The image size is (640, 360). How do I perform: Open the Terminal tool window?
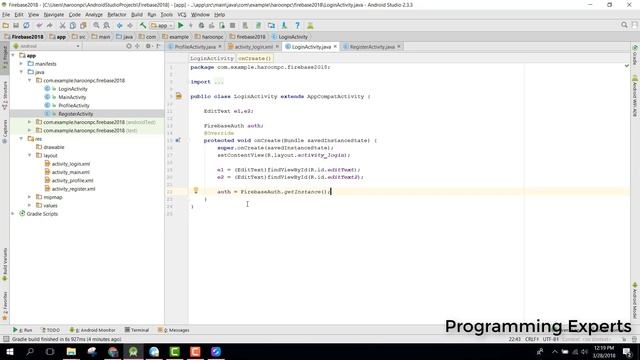click(137, 330)
